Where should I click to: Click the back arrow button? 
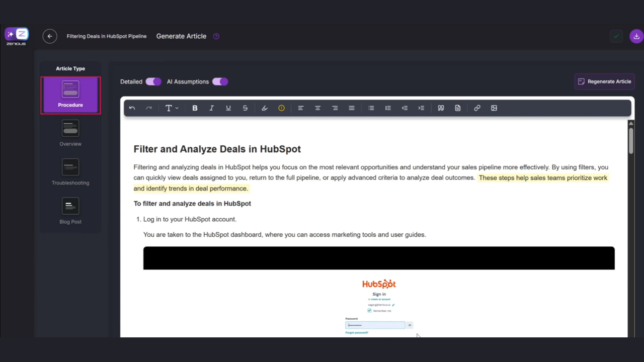(x=49, y=36)
